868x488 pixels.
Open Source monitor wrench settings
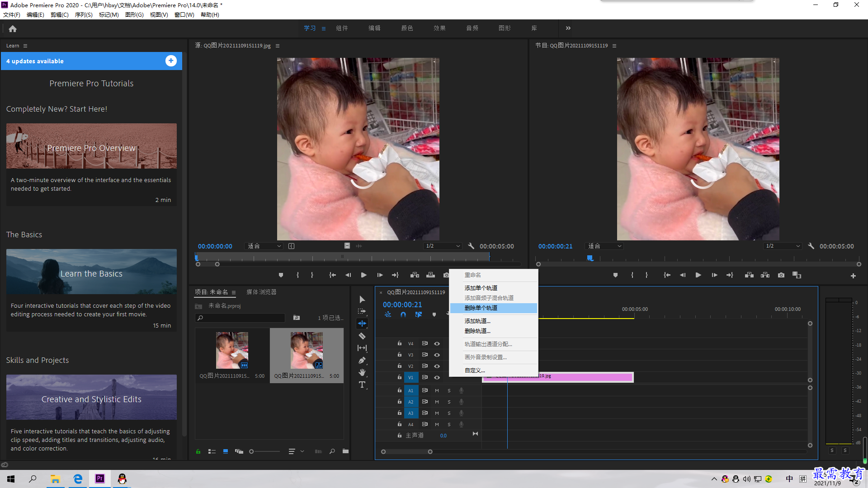pos(471,246)
